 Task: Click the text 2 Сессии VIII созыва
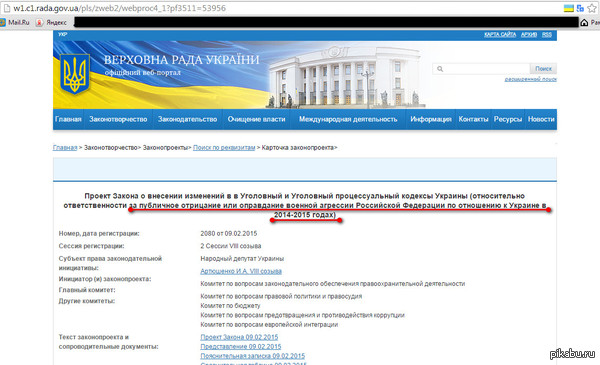(231, 246)
